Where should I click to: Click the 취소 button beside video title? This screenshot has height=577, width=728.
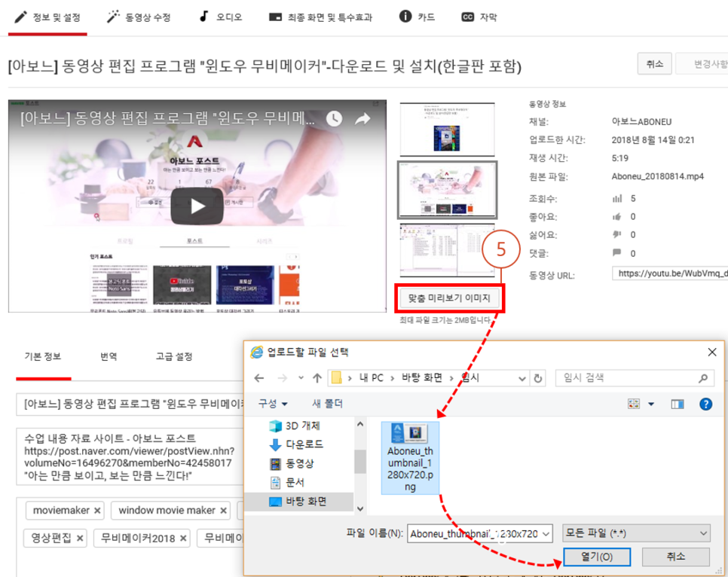[x=655, y=63]
